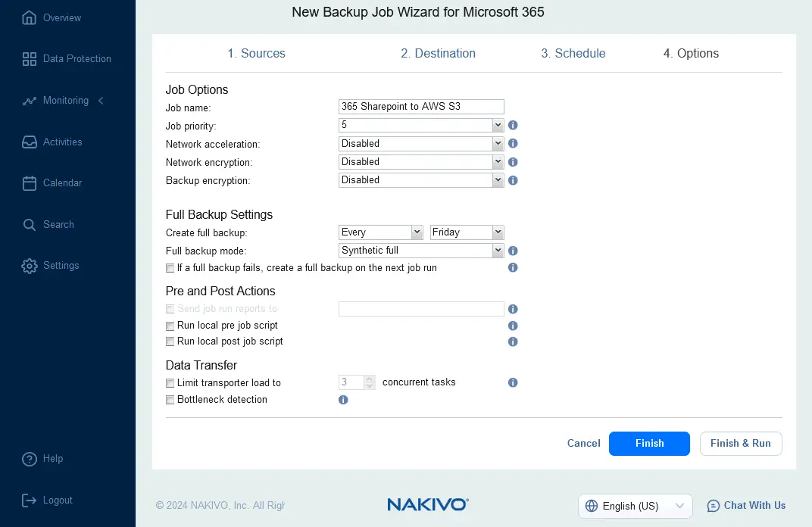This screenshot has height=527, width=812.
Task: Click the NAKIVO logo
Action: coord(428,505)
